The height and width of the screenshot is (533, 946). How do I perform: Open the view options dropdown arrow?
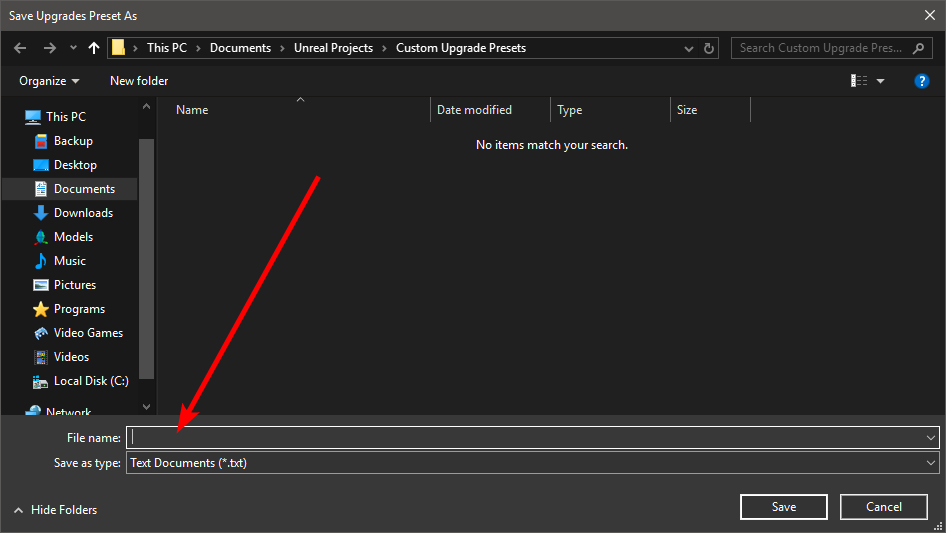pos(880,81)
